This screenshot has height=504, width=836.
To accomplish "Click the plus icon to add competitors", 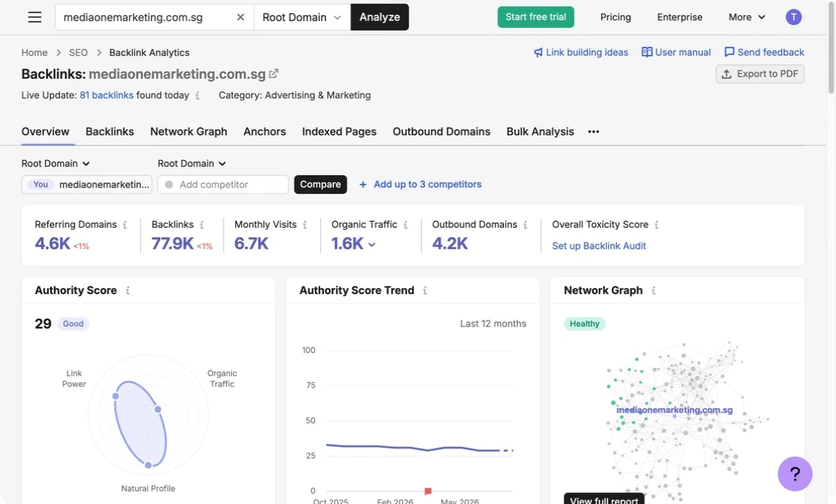I will pyautogui.click(x=363, y=185).
